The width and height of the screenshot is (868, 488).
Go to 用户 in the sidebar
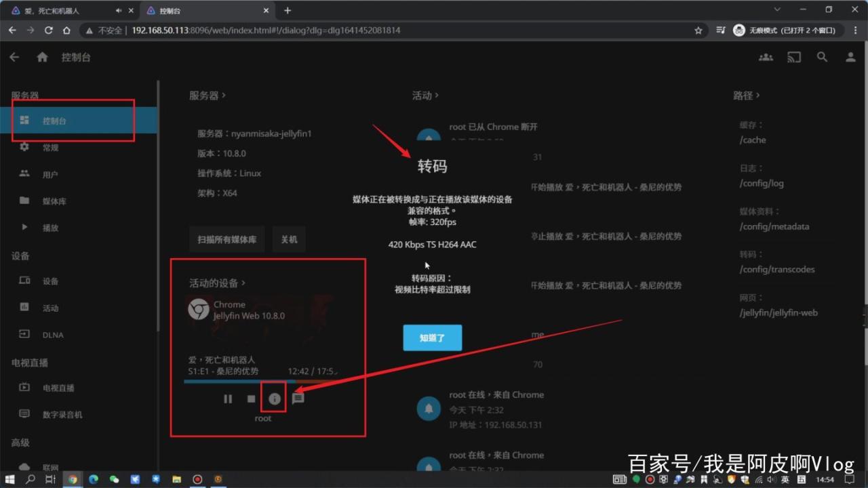tap(79, 174)
